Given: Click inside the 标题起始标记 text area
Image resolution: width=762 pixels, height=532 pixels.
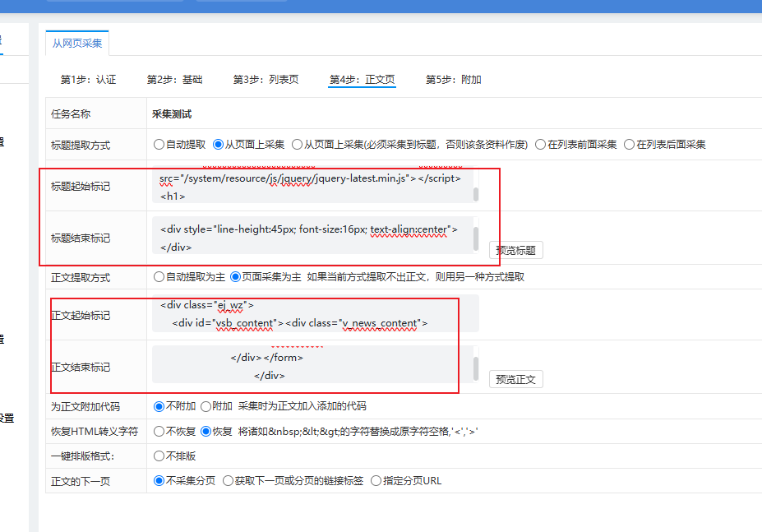Looking at the screenshot, I should pos(312,186).
